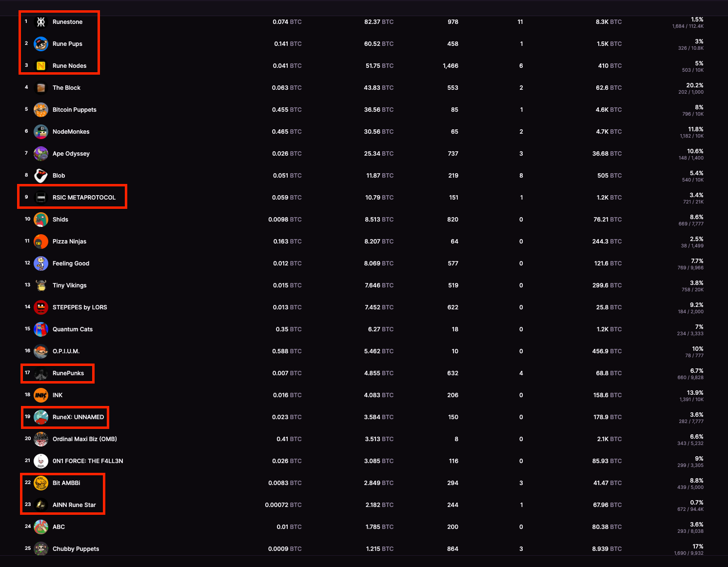
Task: Click the Pizza Ninjas collection icon
Action: pos(41,242)
